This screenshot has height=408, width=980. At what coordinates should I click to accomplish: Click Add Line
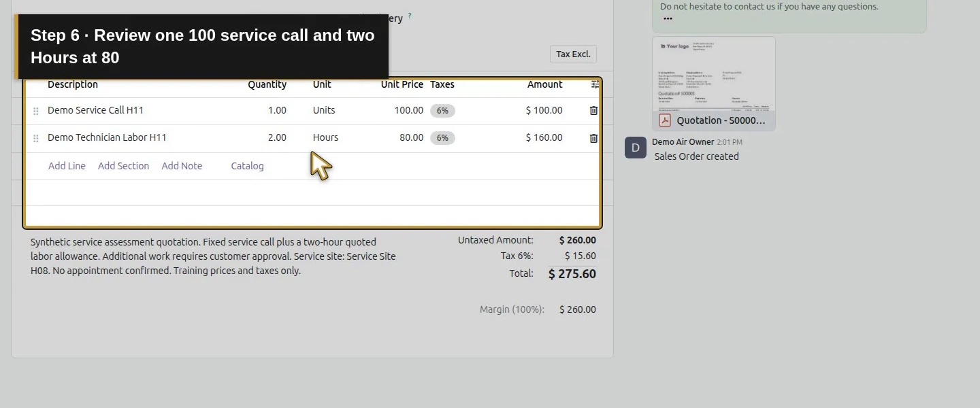coord(67,166)
